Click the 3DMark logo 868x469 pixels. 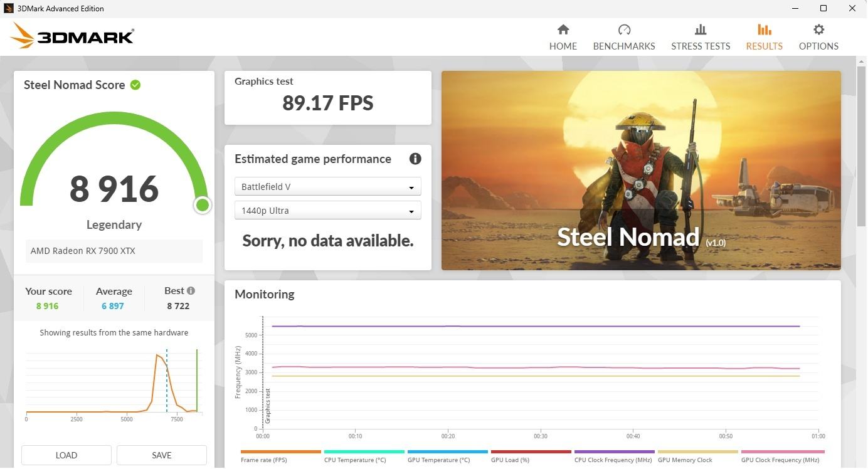73,36
